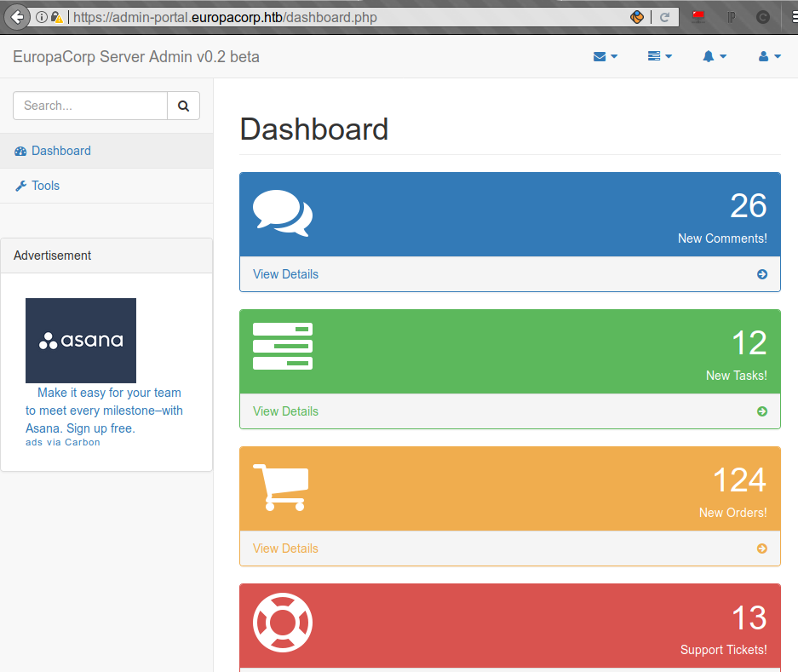
Task: View Details for New Comments
Action: tap(285, 274)
